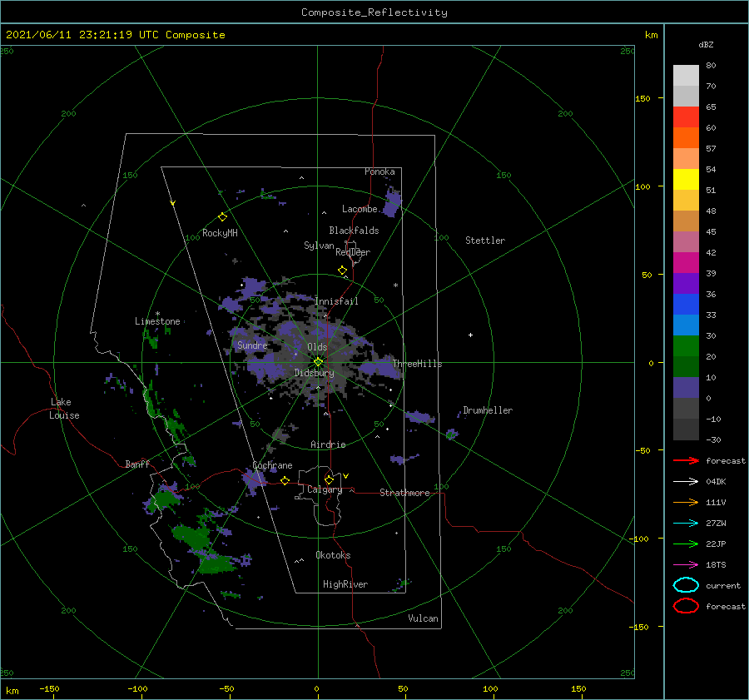Click the green 22JP arrow icon

point(686,544)
